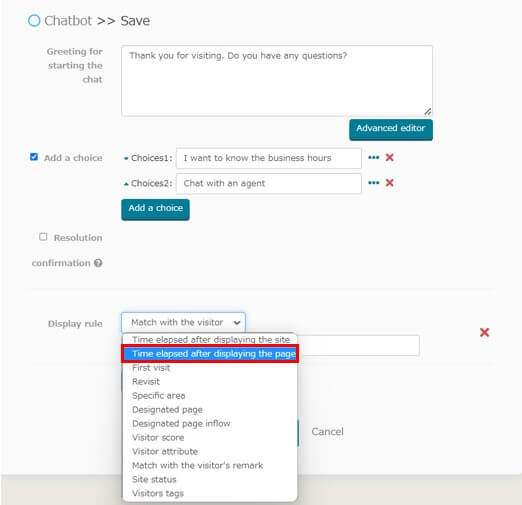Click the Add a choice button
Viewport: 522px width, 505px height.
click(x=155, y=209)
